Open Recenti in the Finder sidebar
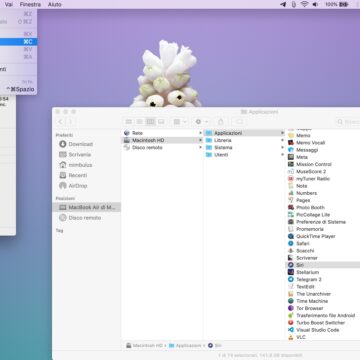 78,175
